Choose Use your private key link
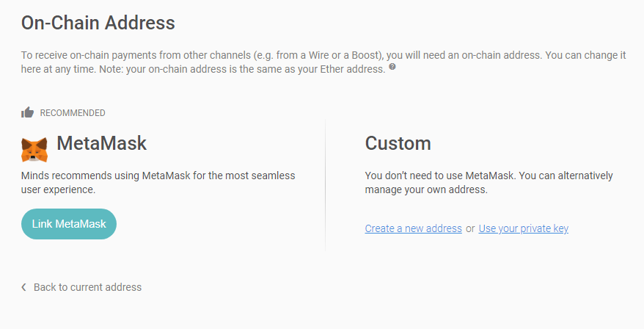 523,228
